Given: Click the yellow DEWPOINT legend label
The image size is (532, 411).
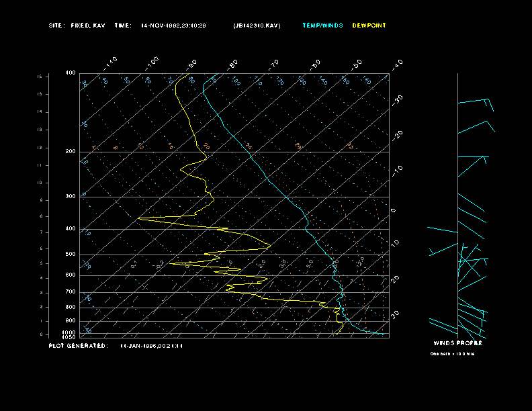Looking at the screenshot, I should tap(369, 26).
